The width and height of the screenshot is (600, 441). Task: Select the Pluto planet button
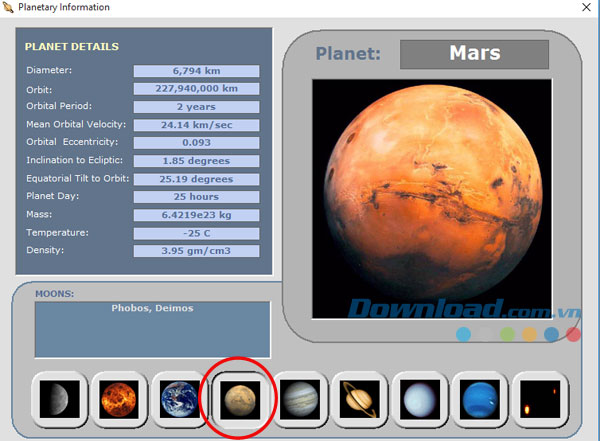coord(540,399)
